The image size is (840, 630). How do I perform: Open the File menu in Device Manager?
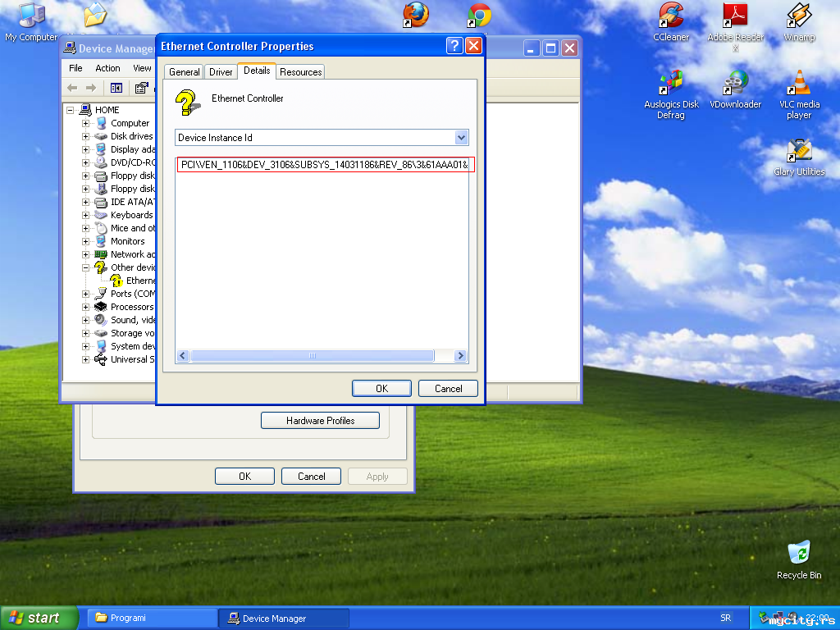pyautogui.click(x=75, y=68)
